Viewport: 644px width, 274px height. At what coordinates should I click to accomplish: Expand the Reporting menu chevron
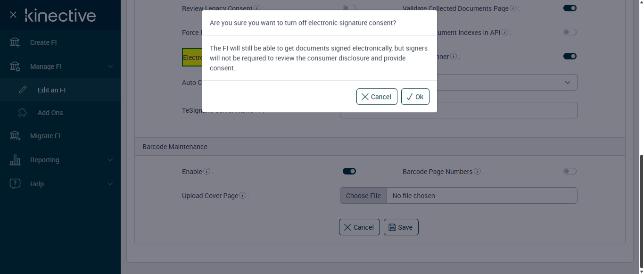pyautogui.click(x=110, y=160)
